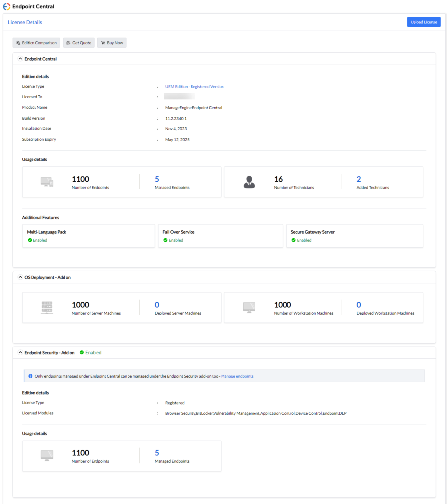
Task: Click the green check icon under Secure Gateway Server
Action: tap(293, 240)
